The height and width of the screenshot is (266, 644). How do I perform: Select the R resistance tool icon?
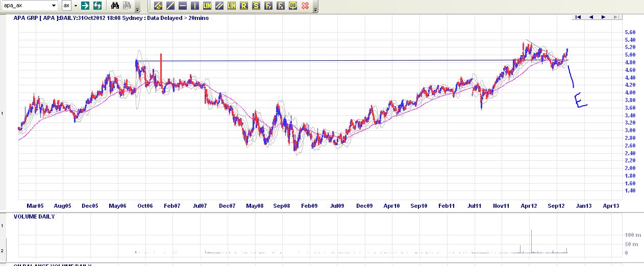[x=244, y=6]
